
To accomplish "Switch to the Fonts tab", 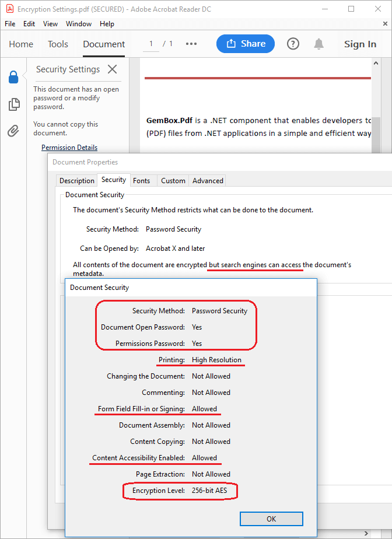I will (x=141, y=181).
